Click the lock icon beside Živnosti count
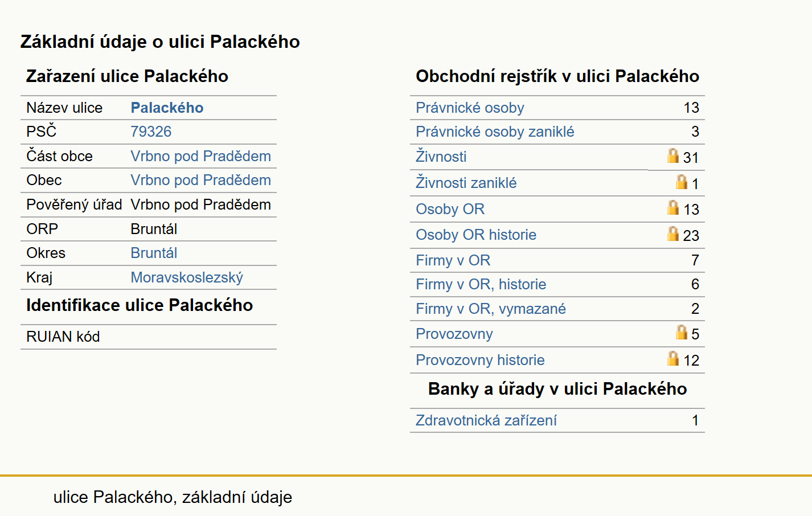 (673, 155)
